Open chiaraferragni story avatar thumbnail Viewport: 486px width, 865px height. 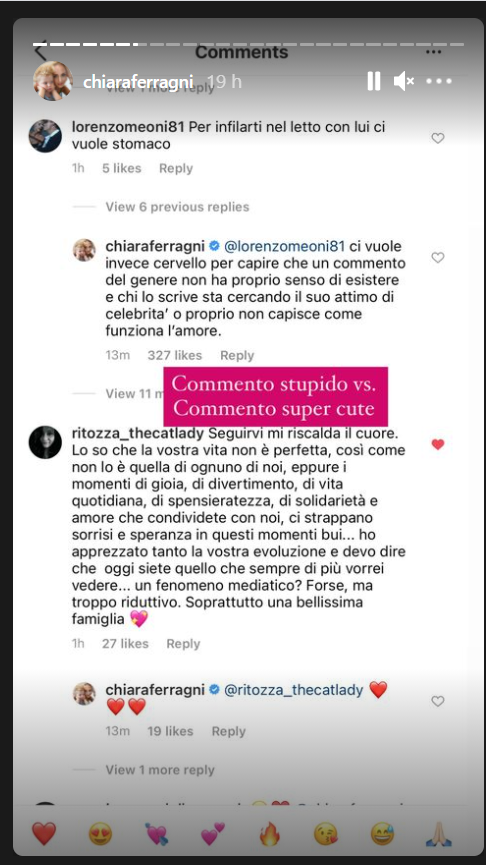tap(52, 81)
